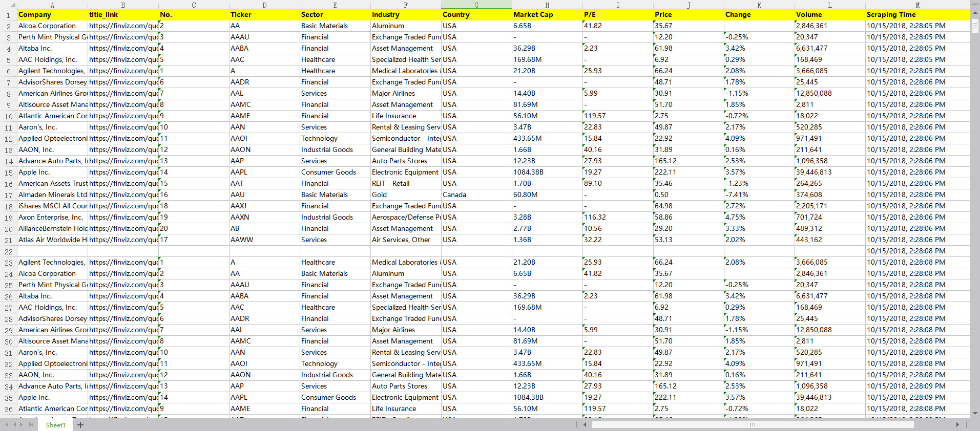
Task: Select the 'AAXJ' ticker cell
Action: (264, 206)
